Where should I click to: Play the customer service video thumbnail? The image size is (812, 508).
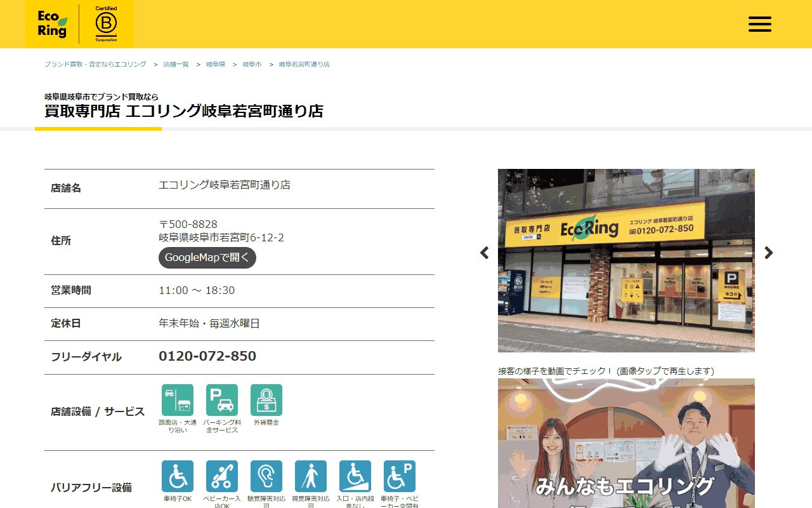coord(626,443)
